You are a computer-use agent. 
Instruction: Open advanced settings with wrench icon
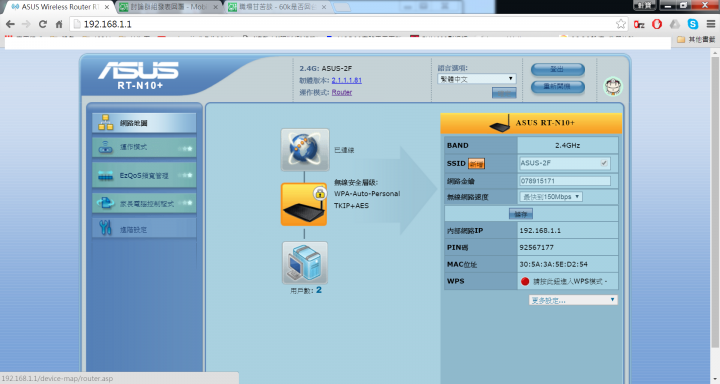coord(144,228)
